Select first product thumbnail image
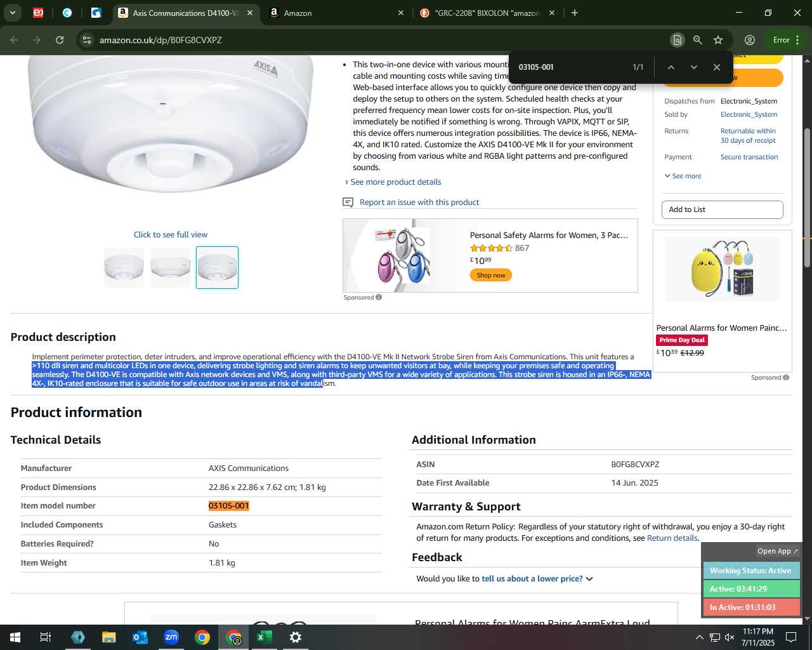 coord(124,267)
